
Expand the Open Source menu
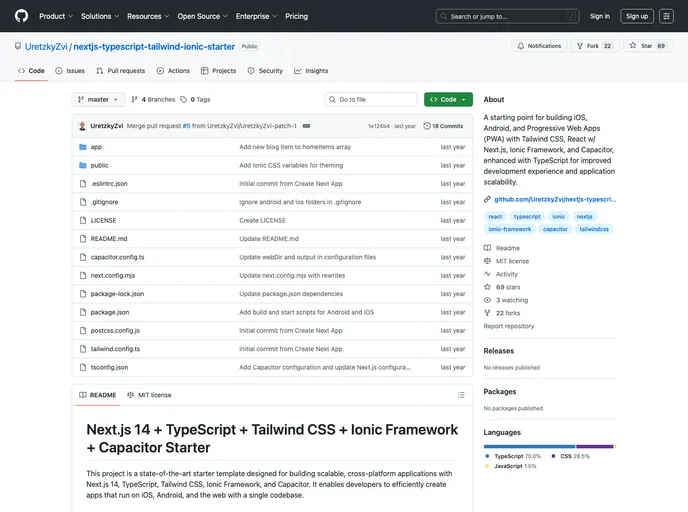pos(202,16)
